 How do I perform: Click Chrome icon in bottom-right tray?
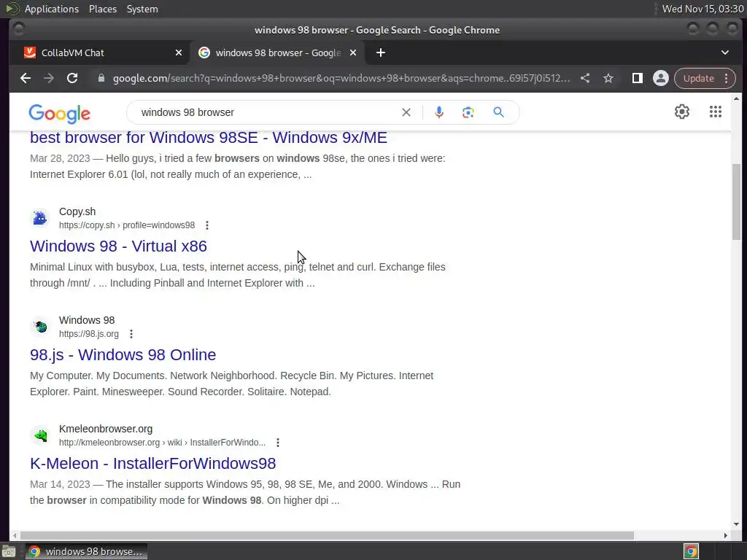tap(691, 551)
